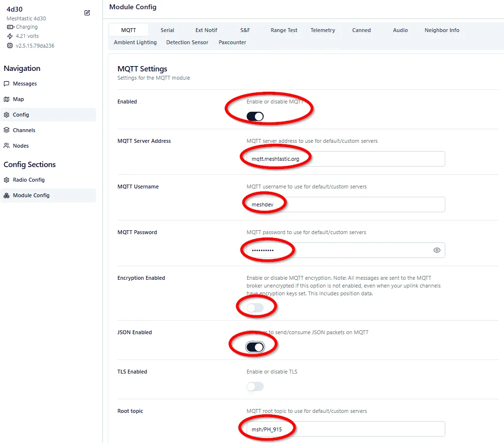Select the MQTT tab
This screenshot has height=443, width=504.
(x=129, y=30)
